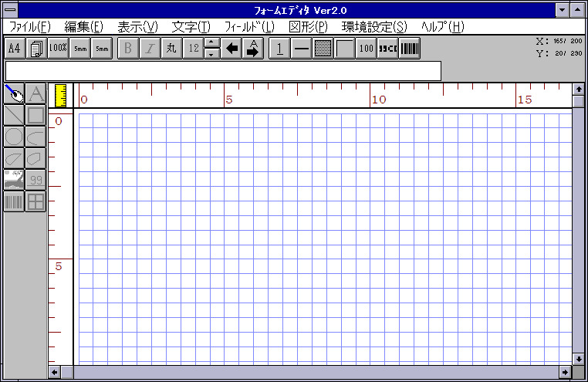Click the left arrow text direction button
Image resolution: width=588 pixels, height=382 pixels.
click(231, 48)
